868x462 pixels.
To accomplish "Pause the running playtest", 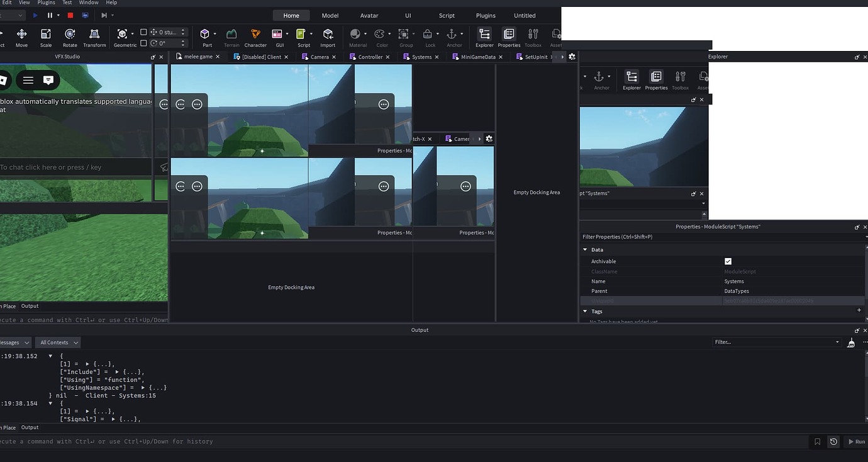I will click(50, 15).
